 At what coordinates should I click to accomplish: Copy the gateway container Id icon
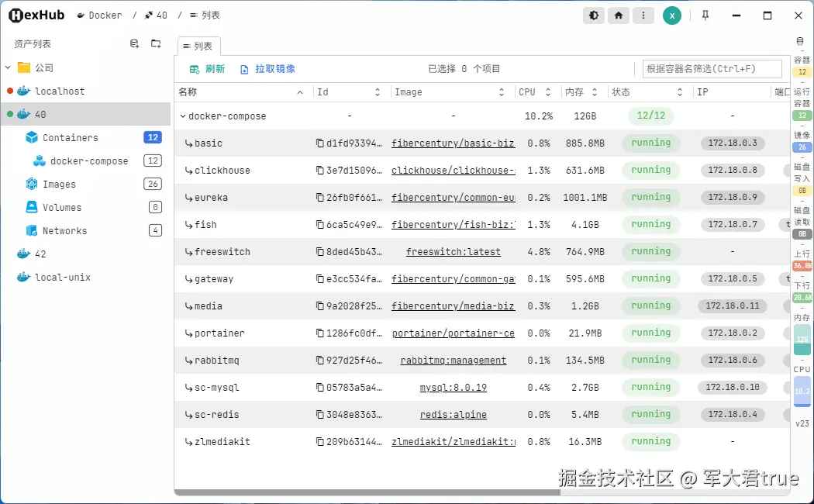[x=320, y=278]
